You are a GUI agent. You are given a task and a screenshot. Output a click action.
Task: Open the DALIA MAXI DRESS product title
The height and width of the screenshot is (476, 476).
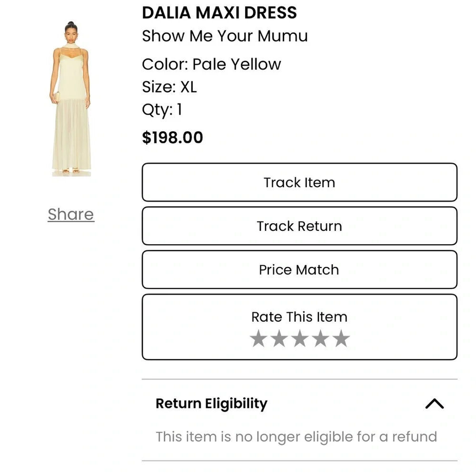219,12
